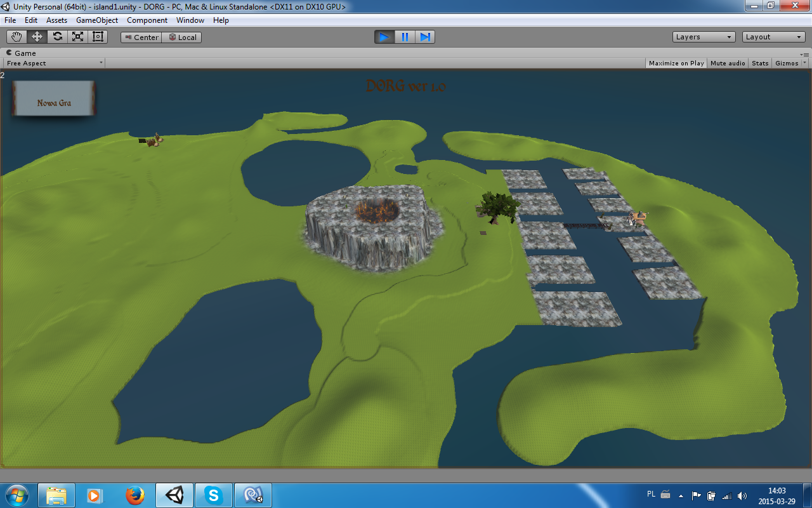This screenshot has height=508, width=812.
Task: Toggle Local handle rotation button
Action: point(182,37)
